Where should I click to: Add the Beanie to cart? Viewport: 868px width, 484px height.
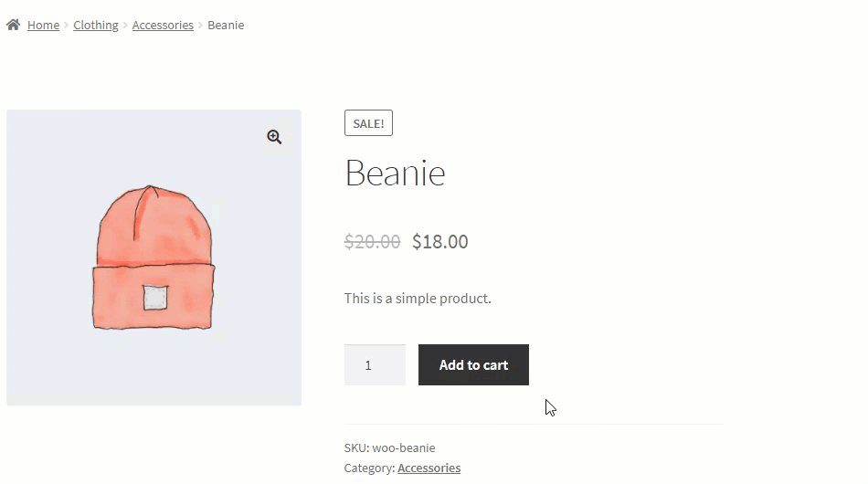click(473, 365)
